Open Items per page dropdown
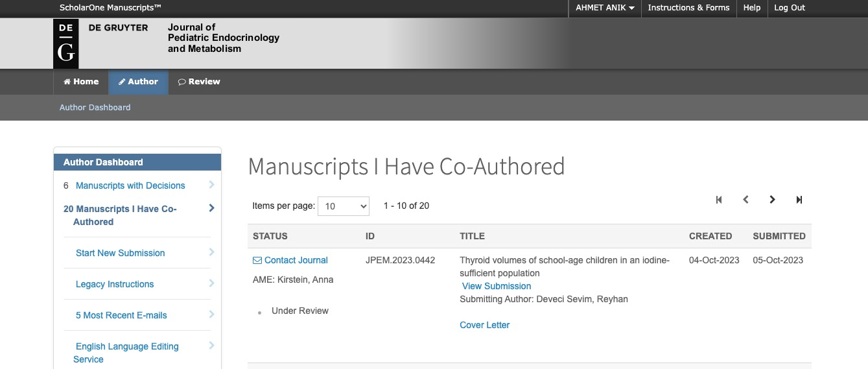The width and height of the screenshot is (868, 369). [x=343, y=206]
